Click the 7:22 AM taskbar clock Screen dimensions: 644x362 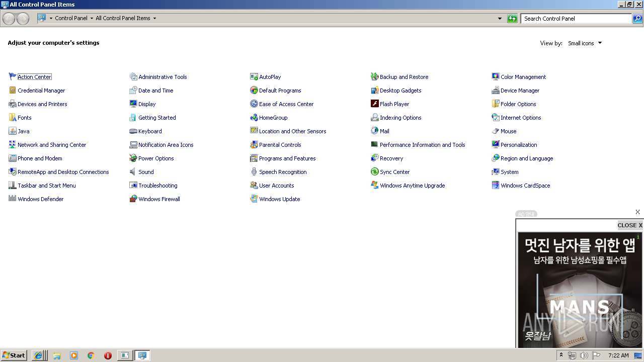pyautogui.click(x=618, y=355)
